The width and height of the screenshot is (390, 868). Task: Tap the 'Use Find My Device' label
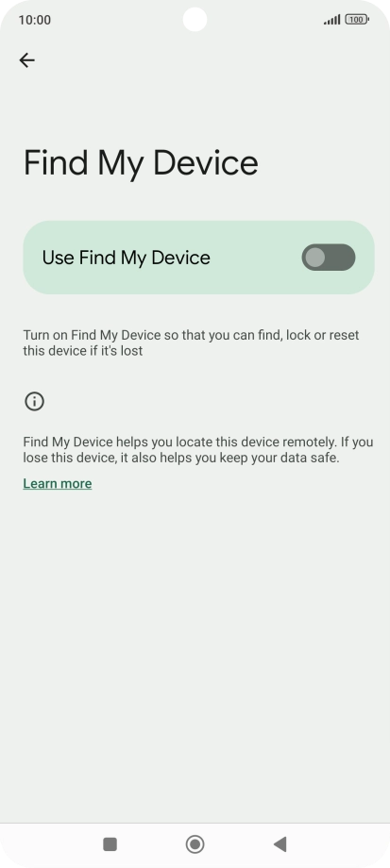coord(127,258)
